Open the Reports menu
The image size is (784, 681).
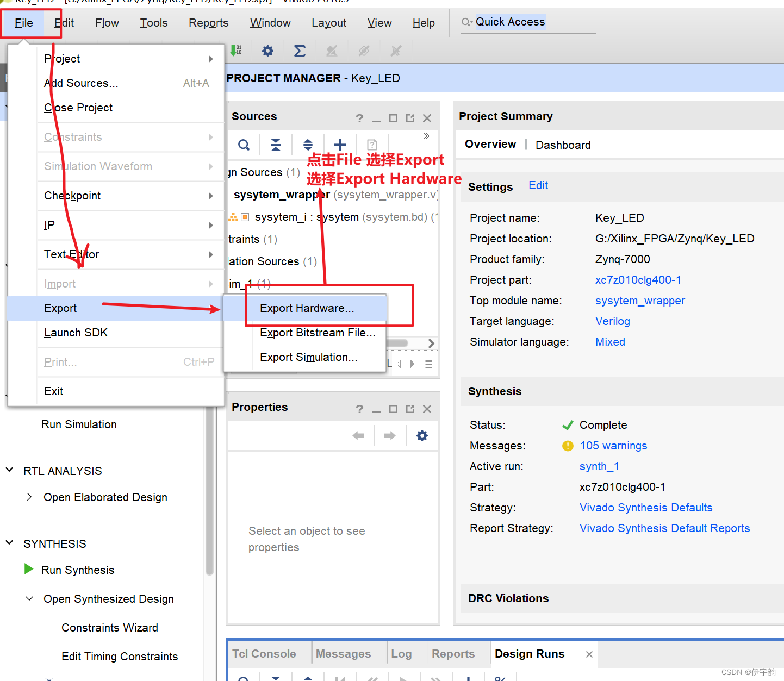click(x=209, y=23)
